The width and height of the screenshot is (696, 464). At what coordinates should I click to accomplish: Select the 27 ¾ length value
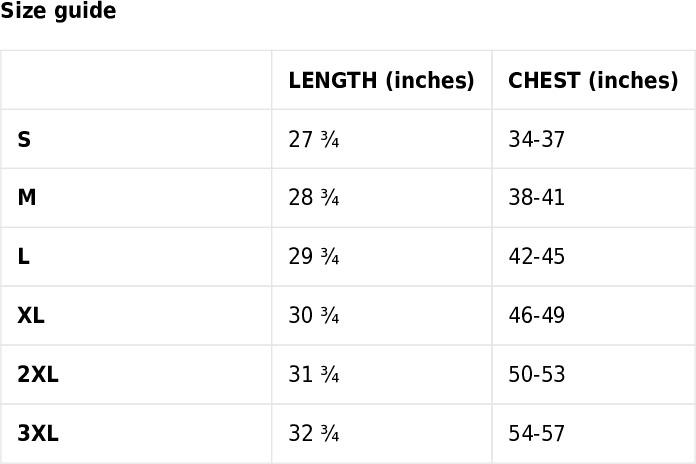tap(313, 139)
